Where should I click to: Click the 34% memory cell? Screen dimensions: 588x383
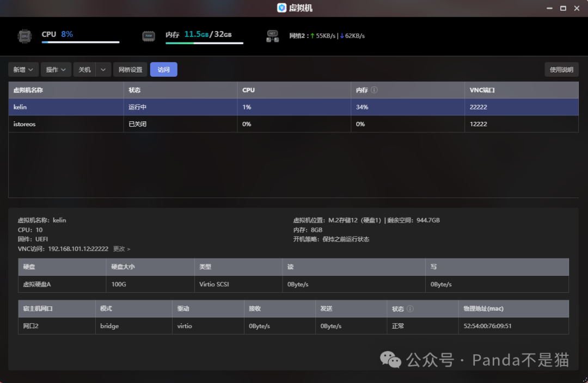(408, 107)
